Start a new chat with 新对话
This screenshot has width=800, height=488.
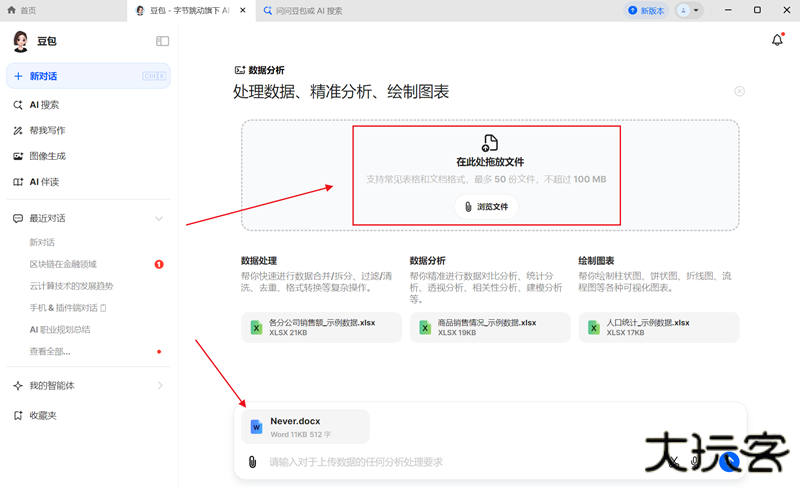click(88, 76)
